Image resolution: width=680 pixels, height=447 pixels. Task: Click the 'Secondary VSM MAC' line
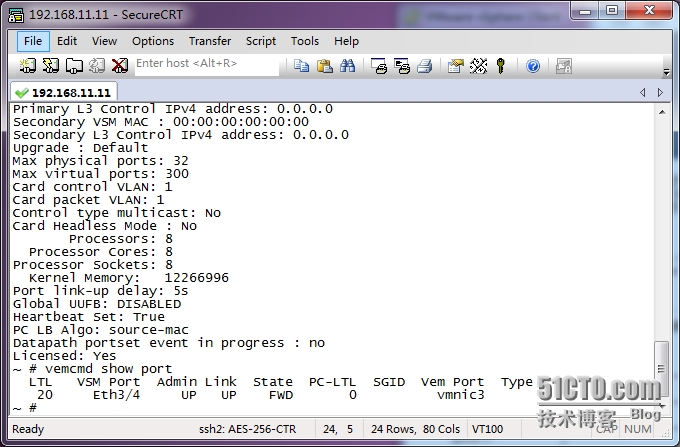coord(160,122)
